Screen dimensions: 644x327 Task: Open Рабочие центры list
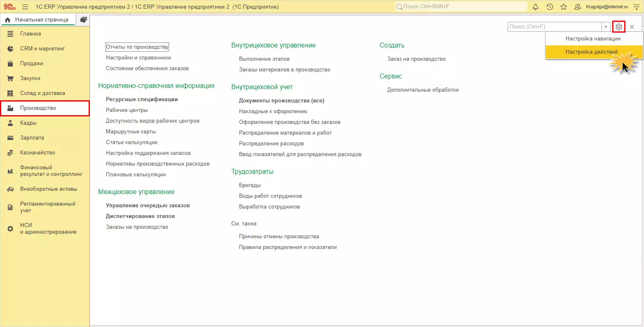tap(127, 110)
